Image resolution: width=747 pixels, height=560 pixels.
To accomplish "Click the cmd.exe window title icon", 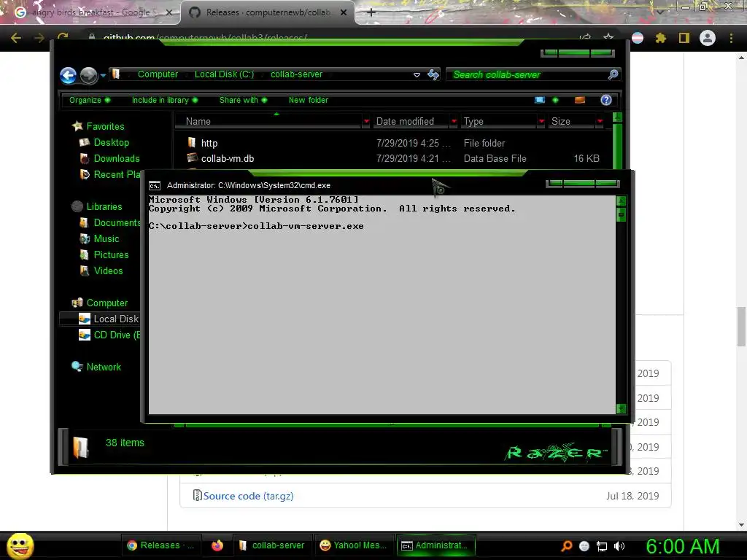I will pos(155,186).
